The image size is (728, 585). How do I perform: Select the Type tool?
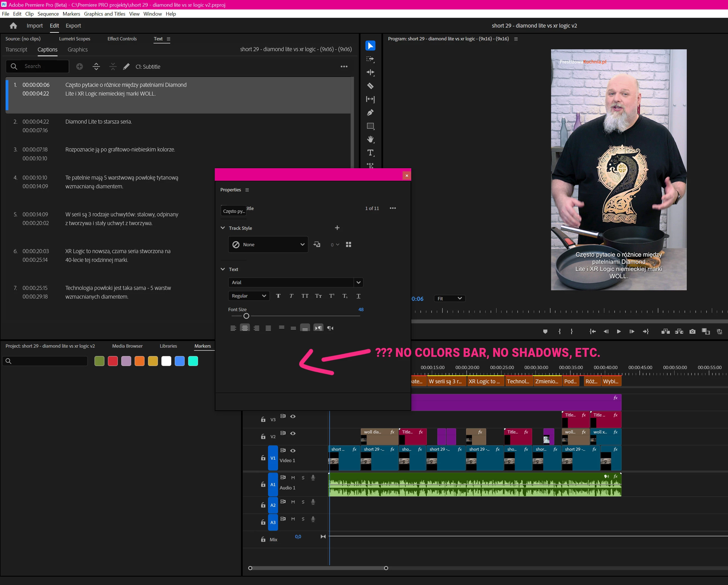tap(371, 153)
